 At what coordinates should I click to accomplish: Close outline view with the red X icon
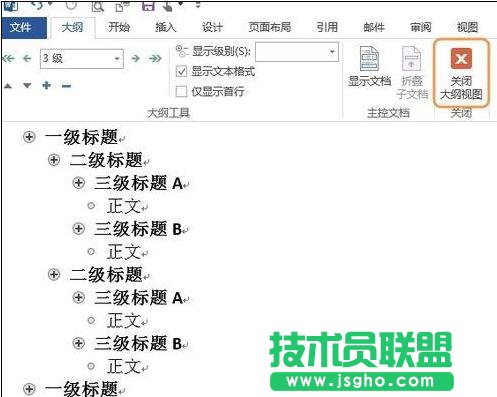[x=461, y=58]
